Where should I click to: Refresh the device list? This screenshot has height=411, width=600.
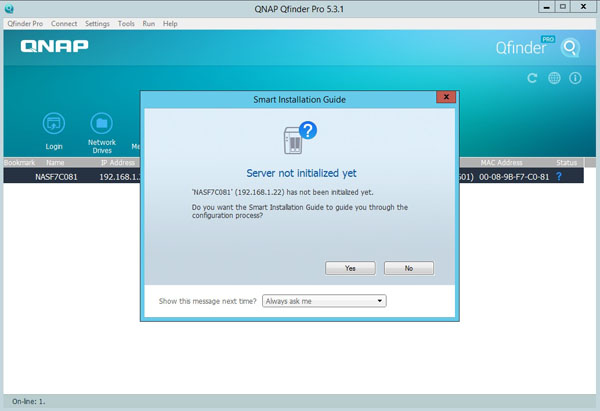532,78
